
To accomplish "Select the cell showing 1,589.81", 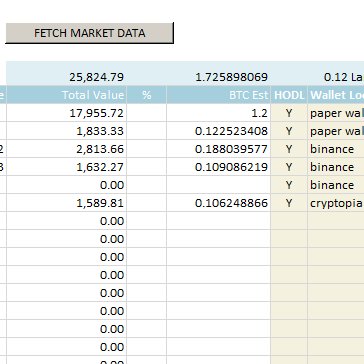I will (x=67, y=203).
